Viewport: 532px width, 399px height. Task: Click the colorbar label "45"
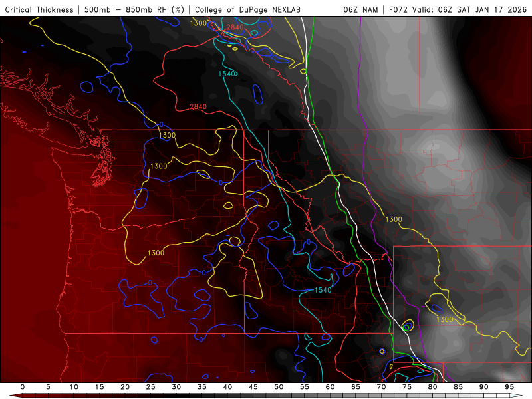click(x=253, y=387)
